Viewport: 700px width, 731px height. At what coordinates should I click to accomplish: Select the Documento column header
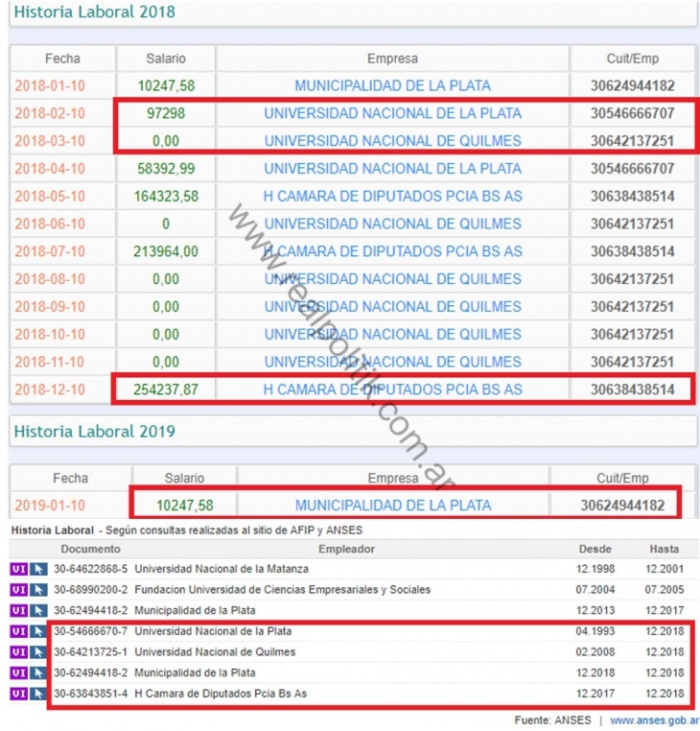pos(90,549)
